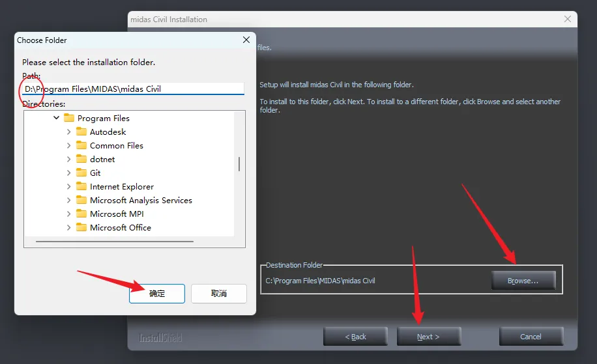Click the 确定 confirm button
Image resolution: width=597 pixels, height=364 pixels.
click(157, 293)
